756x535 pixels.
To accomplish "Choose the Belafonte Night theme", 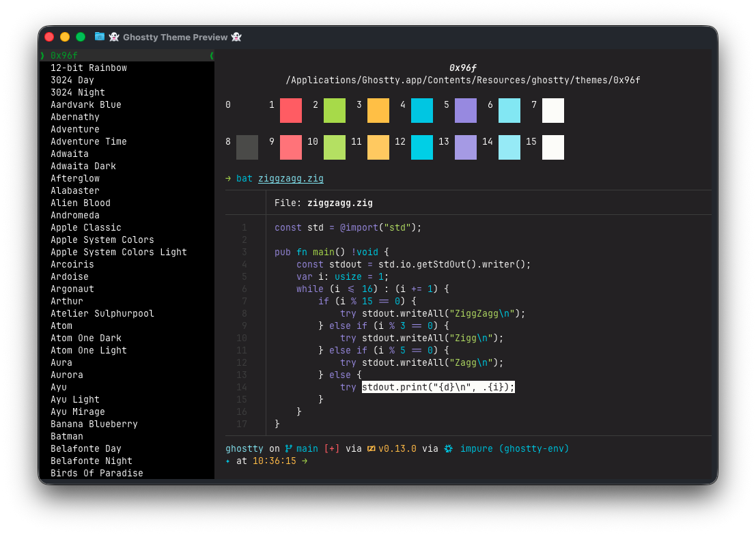I will coord(92,461).
